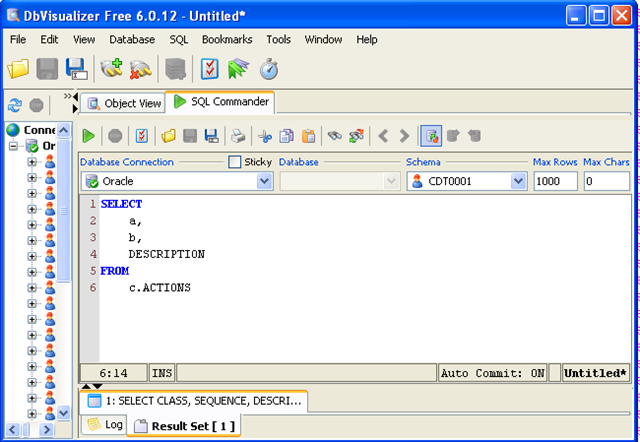
Task: Click the double chevron above the connections tree
Action: [x=67, y=96]
